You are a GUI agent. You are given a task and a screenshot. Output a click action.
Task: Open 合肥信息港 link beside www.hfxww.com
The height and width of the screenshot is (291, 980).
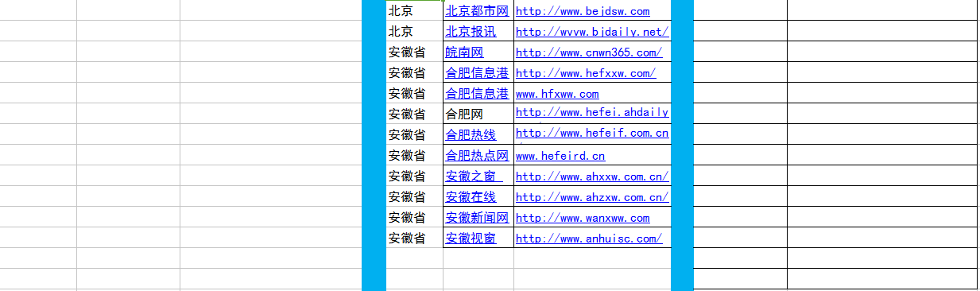pyautogui.click(x=477, y=94)
